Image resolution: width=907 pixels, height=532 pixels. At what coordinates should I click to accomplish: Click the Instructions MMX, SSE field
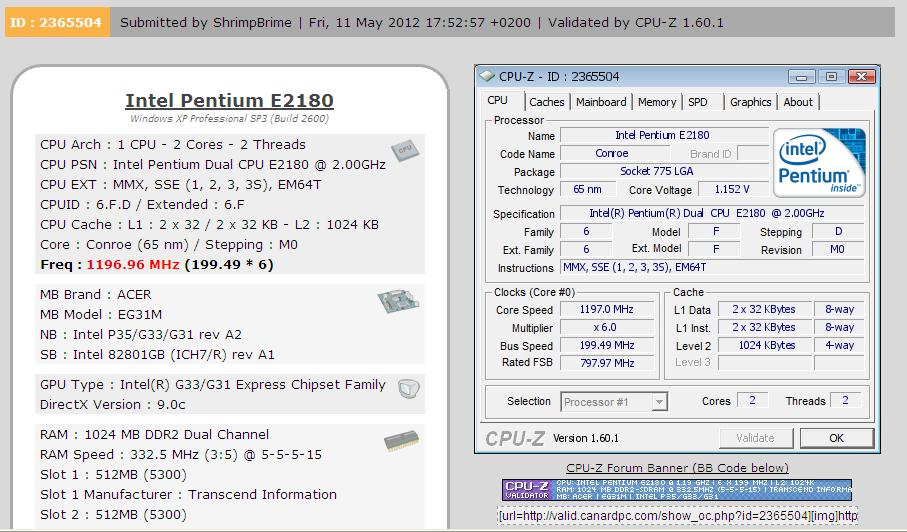[x=711, y=267]
